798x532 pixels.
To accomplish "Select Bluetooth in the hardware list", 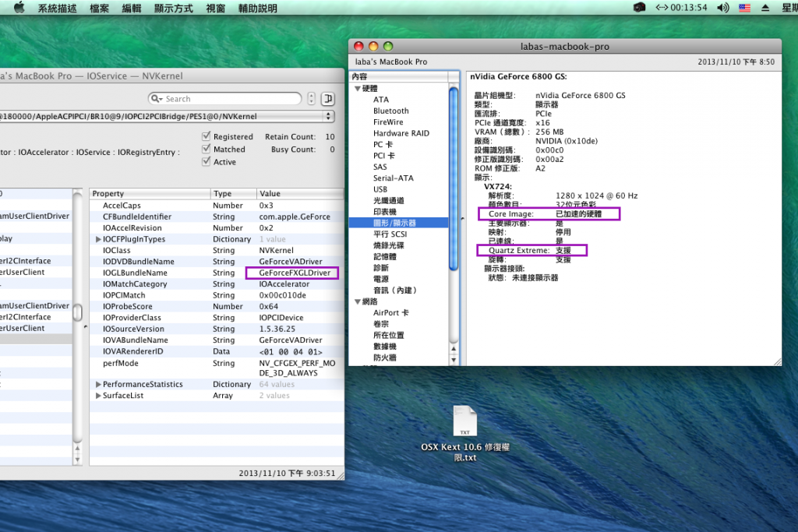I will pyautogui.click(x=391, y=111).
